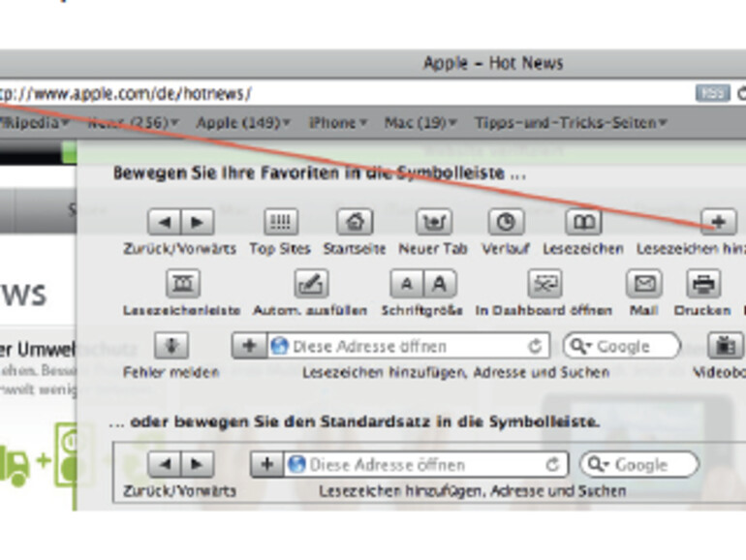Screen dimensions: 746x560
Task: Select the In Dashboard öffnen icon
Action: [x=545, y=284]
